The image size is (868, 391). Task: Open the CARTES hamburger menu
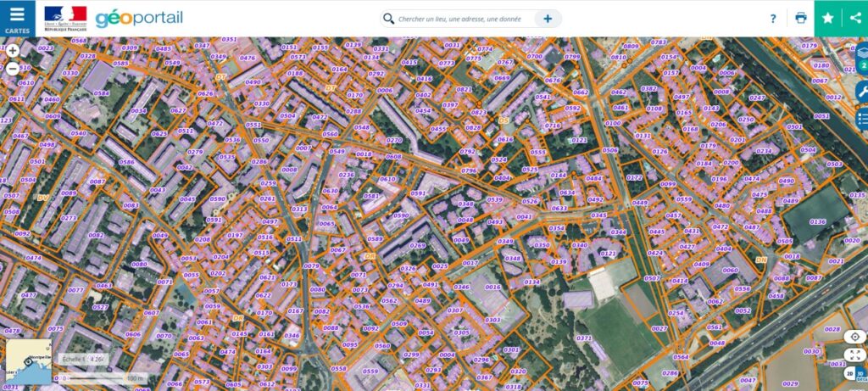[x=17, y=19]
